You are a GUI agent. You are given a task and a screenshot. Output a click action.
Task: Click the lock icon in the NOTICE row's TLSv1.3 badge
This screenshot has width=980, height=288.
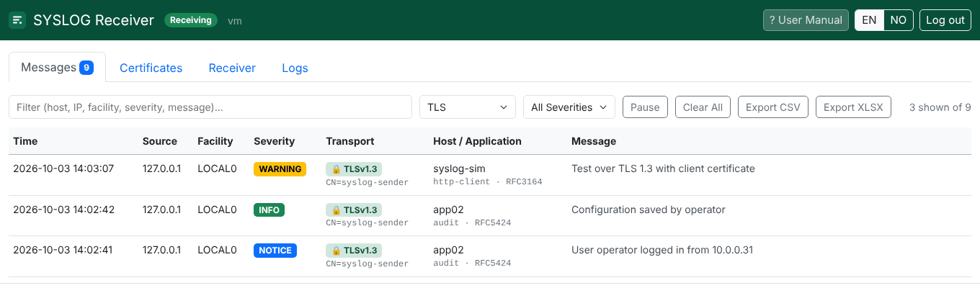[336, 251]
